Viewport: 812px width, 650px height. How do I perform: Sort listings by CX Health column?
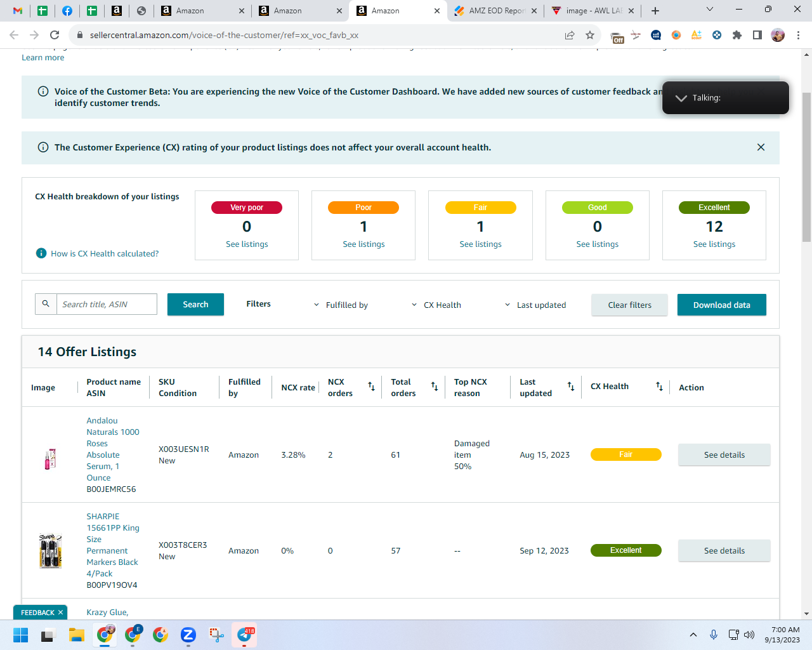(659, 387)
